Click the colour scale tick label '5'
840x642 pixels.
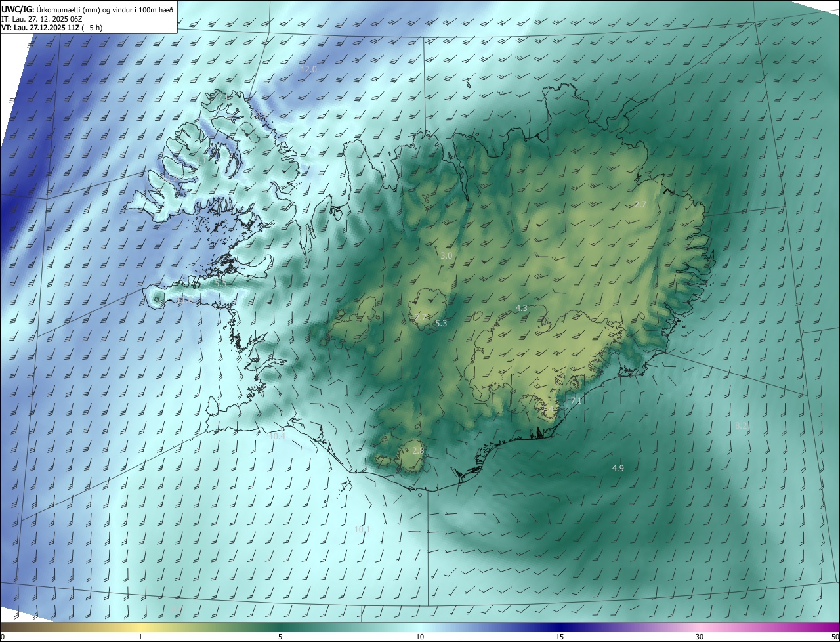tap(280, 637)
